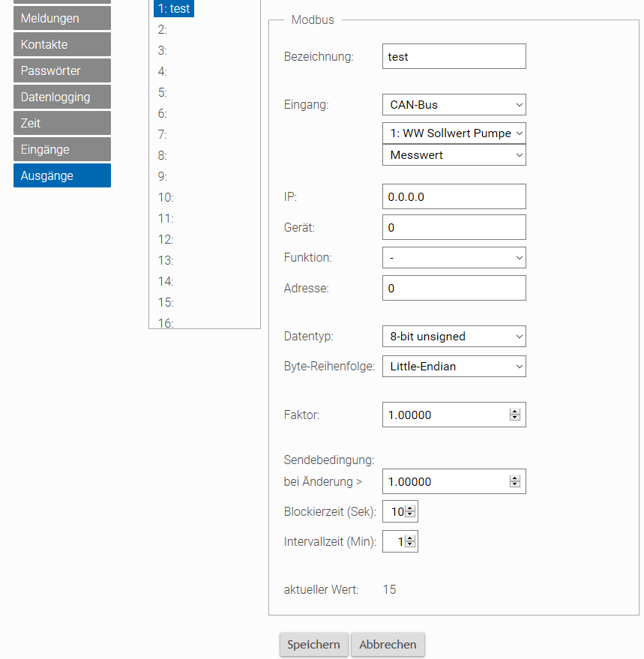Decrease 'bei Änderung' threshold with down arrow
Viewport: 644px width, 659px height.
(515, 484)
